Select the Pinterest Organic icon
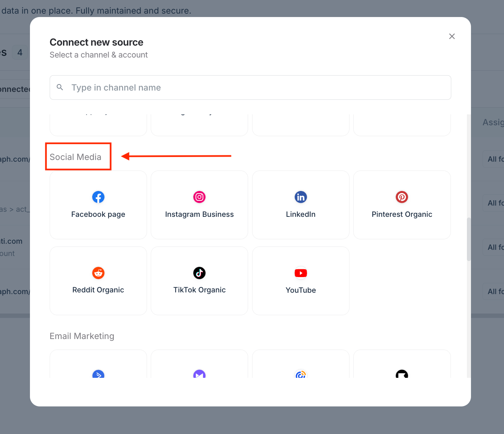Screen dimensions: 504x434 pyautogui.click(x=402, y=197)
